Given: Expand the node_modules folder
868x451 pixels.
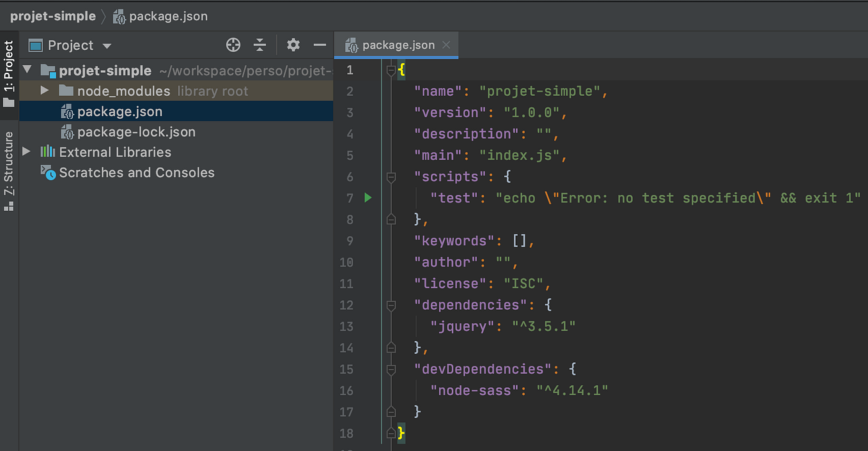Looking at the screenshot, I should coord(43,90).
